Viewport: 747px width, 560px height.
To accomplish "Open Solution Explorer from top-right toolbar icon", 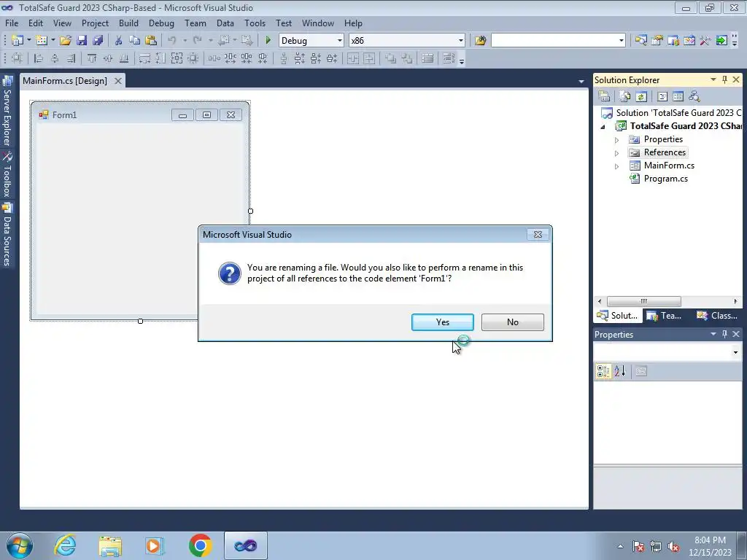I will tap(640, 41).
